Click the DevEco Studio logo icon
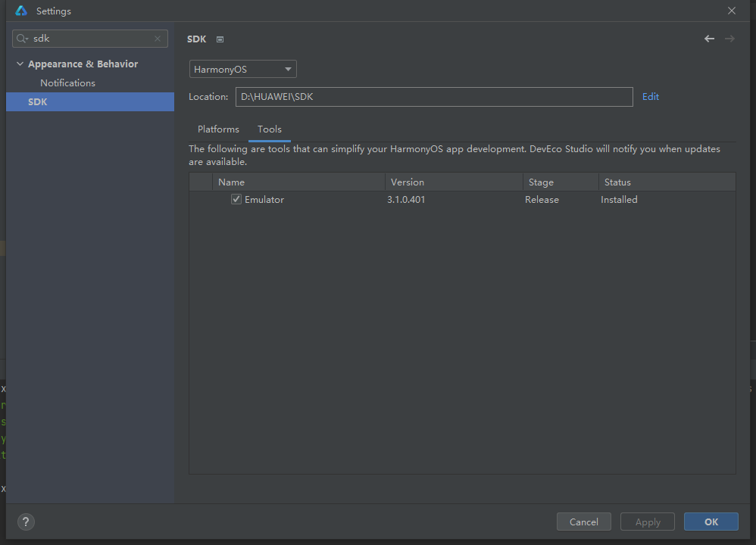 pyautogui.click(x=21, y=11)
